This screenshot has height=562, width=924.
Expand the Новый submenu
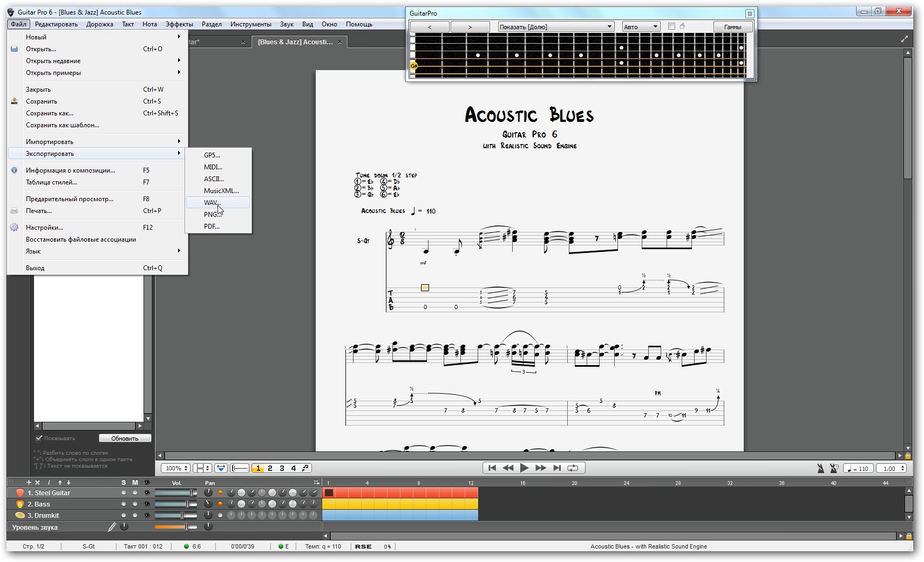pos(98,37)
